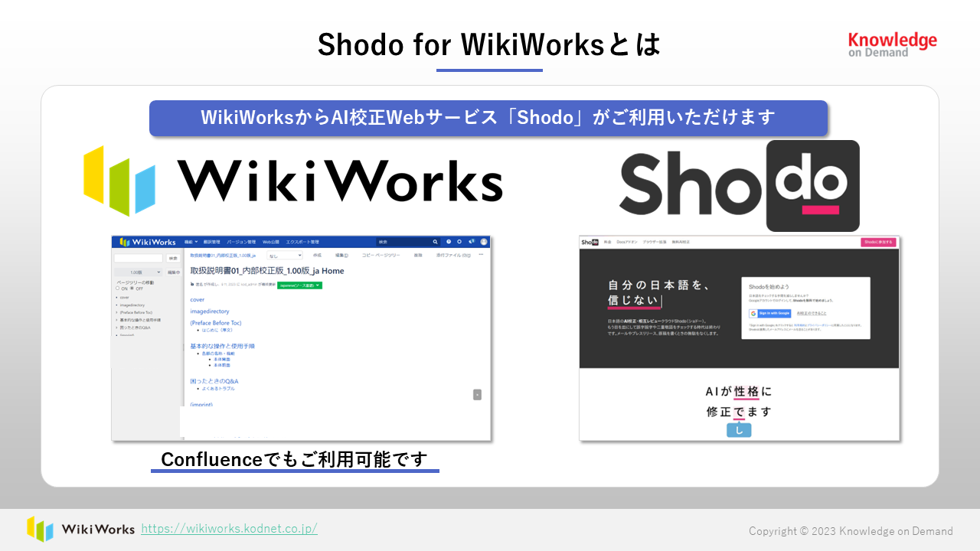The image size is (980, 551).
Task: Select ON radio for ページツリーの移動
Action: point(117,287)
